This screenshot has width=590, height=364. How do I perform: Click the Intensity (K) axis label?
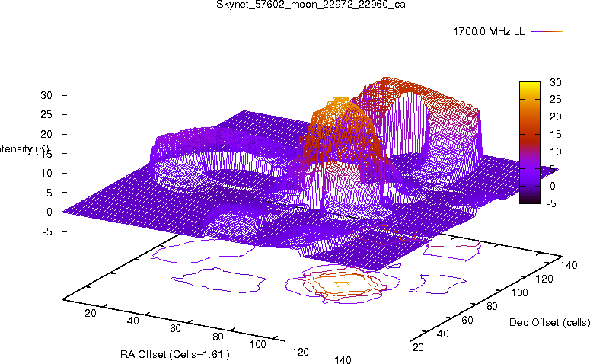(24, 149)
